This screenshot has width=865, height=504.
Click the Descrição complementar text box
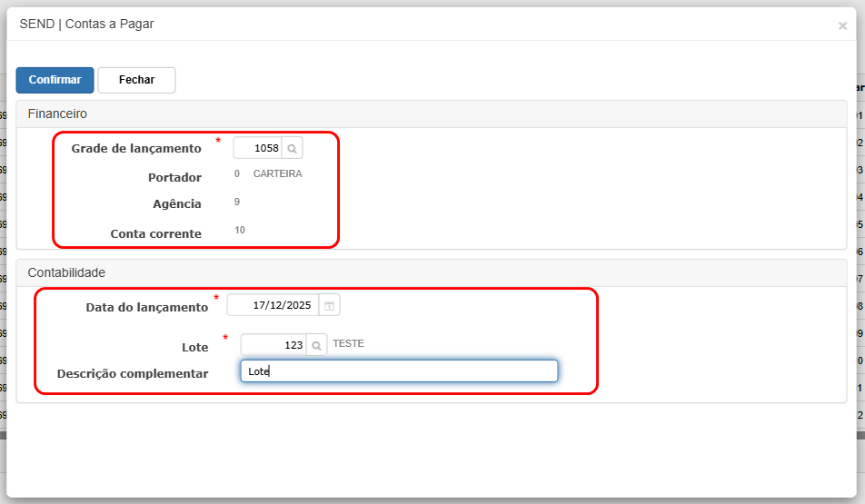[x=399, y=371]
